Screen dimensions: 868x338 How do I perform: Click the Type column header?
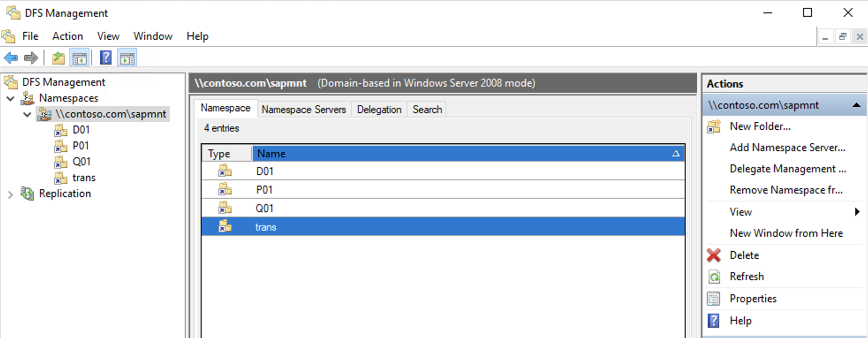point(227,153)
